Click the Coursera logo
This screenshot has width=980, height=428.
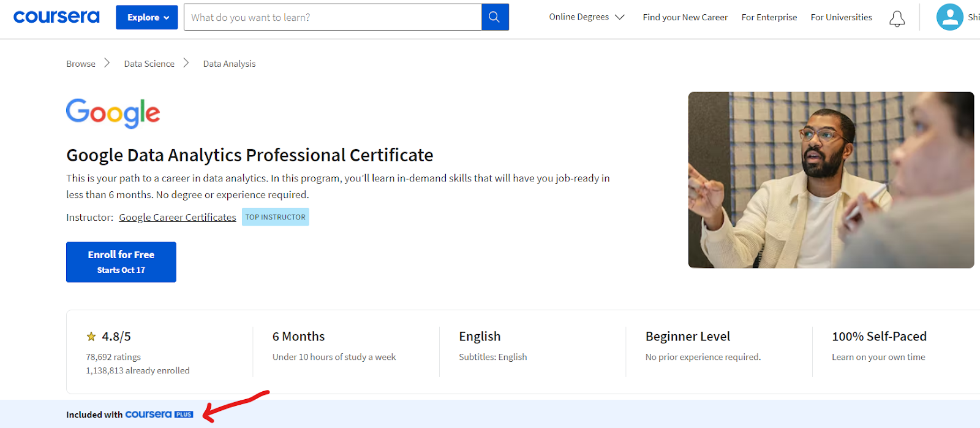56,17
